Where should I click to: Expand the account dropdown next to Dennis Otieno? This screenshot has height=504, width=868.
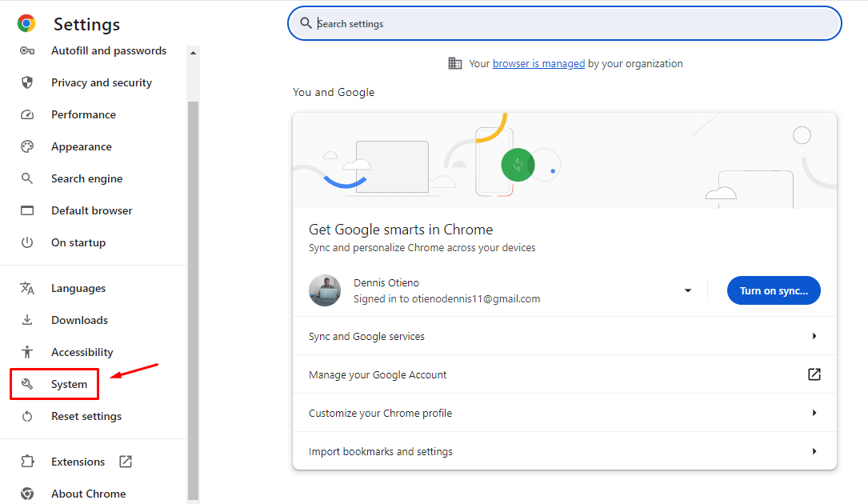687,290
